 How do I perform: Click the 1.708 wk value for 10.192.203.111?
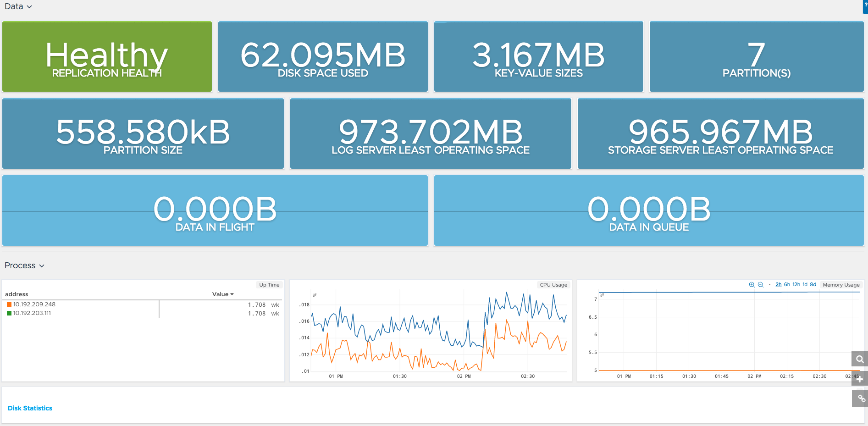pyautogui.click(x=263, y=314)
